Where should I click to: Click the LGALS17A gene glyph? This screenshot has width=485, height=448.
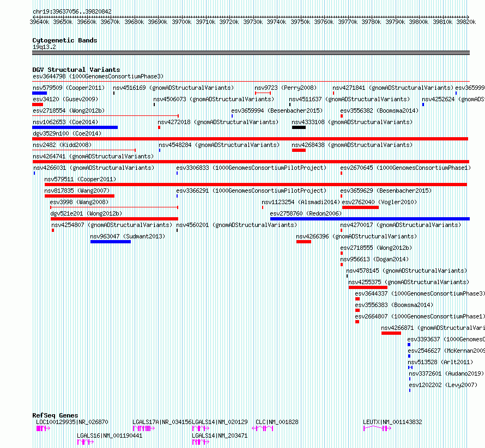[x=143, y=428]
